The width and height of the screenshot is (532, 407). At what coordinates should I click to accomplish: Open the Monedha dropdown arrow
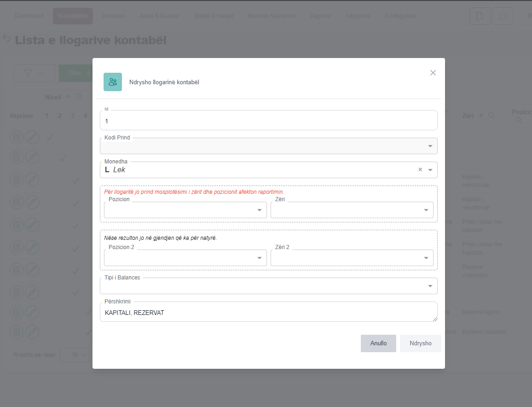pos(430,170)
